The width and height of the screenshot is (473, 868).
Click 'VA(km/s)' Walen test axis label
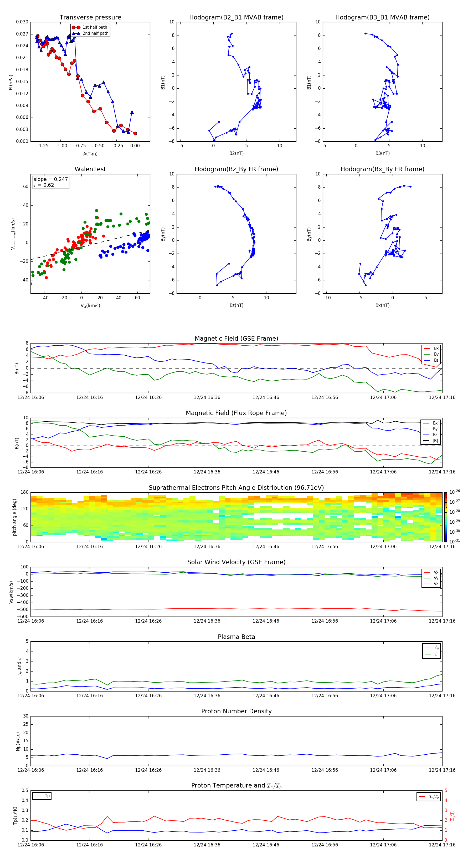point(90,306)
